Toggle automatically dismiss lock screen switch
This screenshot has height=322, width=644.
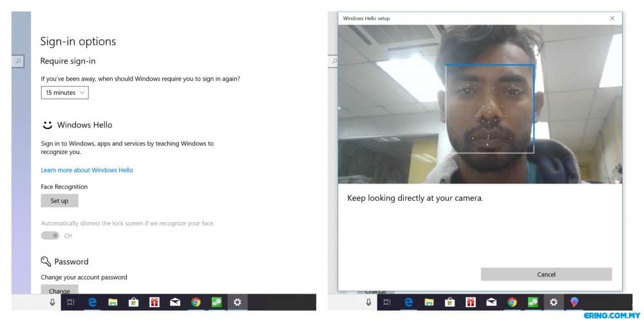pyautogui.click(x=50, y=236)
